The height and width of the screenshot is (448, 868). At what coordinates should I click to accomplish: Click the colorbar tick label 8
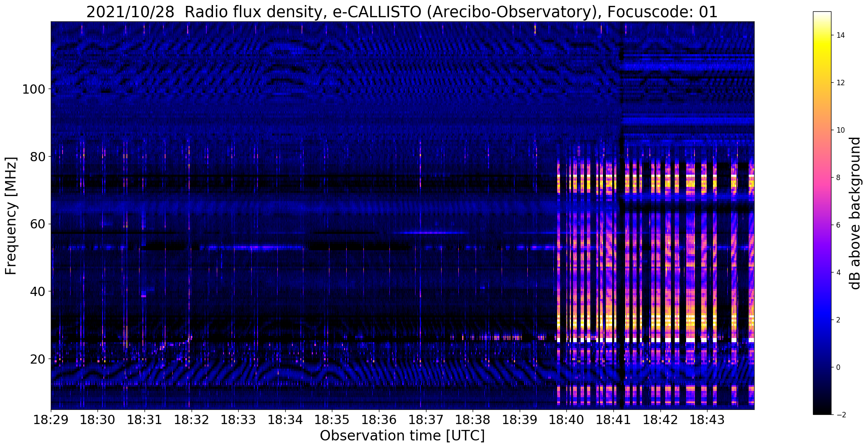(839, 178)
